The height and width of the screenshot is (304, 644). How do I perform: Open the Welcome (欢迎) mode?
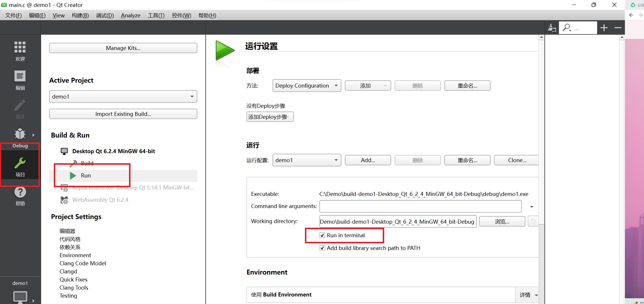click(x=20, y=51)
